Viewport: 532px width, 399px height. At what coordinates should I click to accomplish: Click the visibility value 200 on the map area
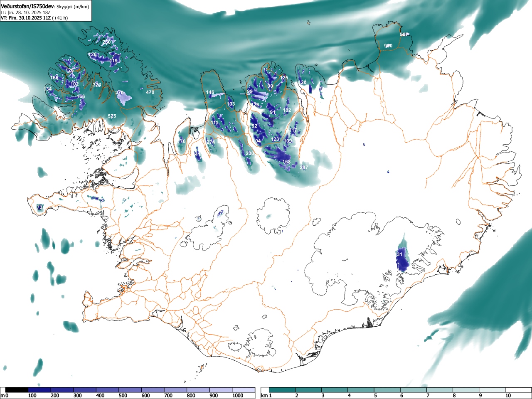click(x=249, y=153)
